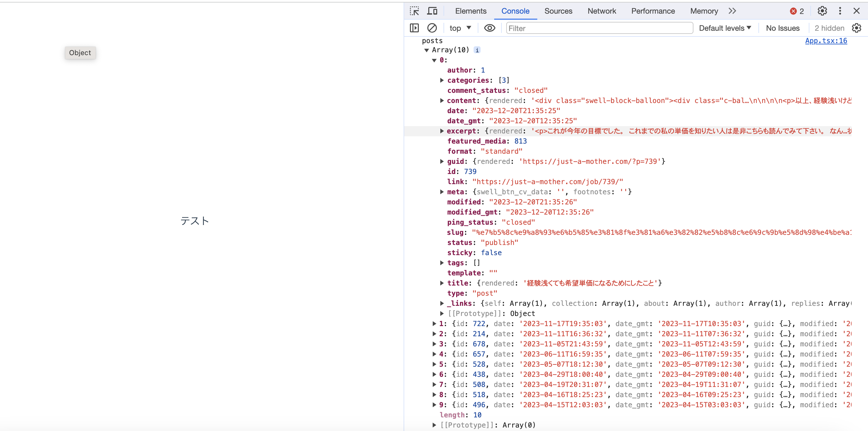Expand post item with id 722

click(434, 323)
